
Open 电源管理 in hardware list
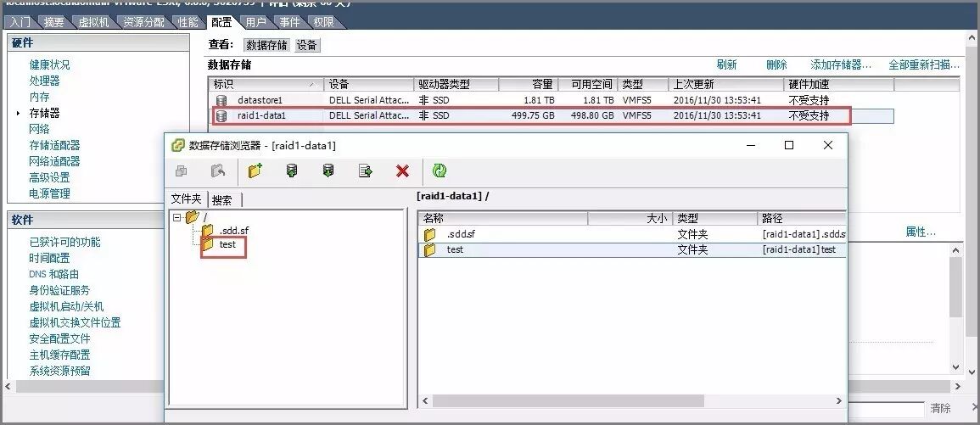[x=49, y=193]
